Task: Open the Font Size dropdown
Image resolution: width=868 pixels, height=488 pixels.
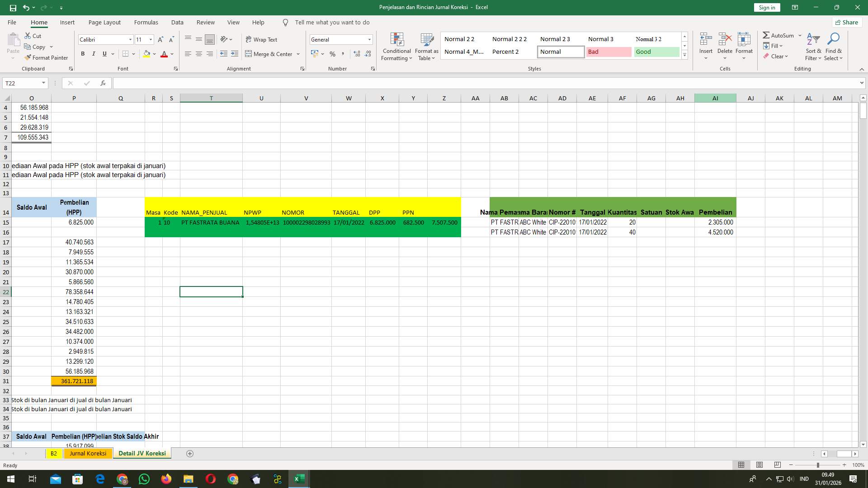Action: tap(151, 40)
